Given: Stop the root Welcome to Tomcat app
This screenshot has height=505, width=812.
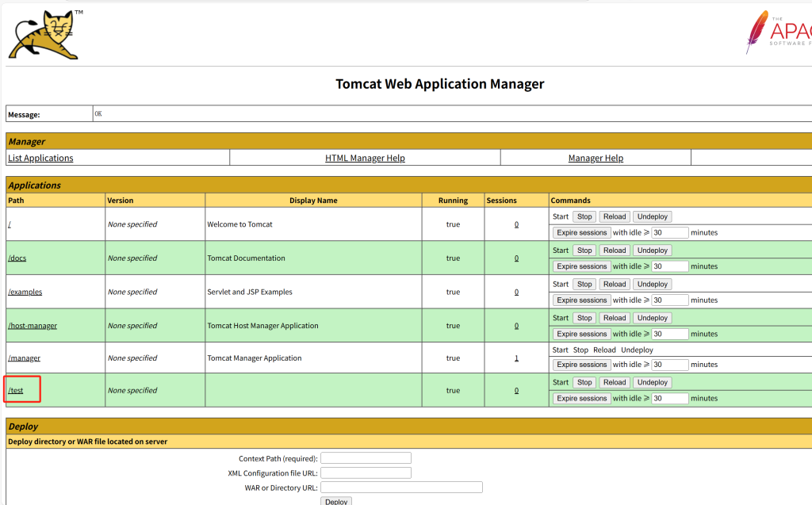Looking at the screenshot, I should tap(584, 216).
